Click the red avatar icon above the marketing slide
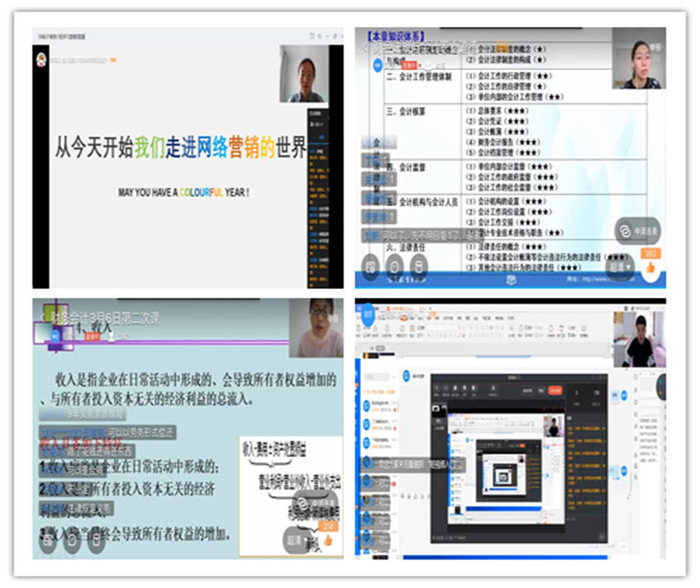The height and width of the screenshot is (588, 700). 41,58
